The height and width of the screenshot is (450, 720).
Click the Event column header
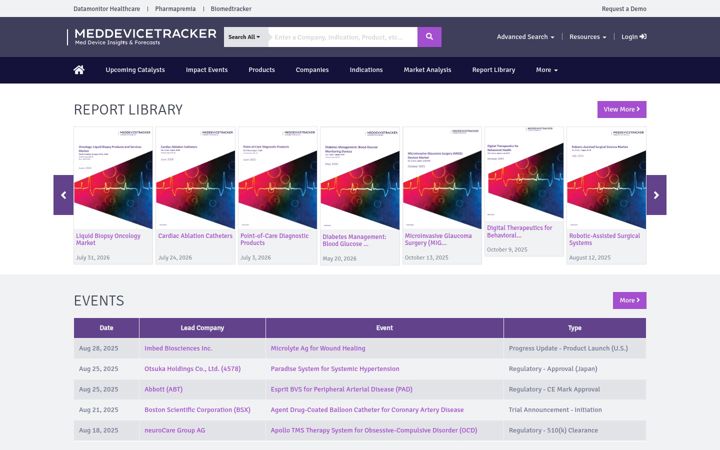[384, 328]
